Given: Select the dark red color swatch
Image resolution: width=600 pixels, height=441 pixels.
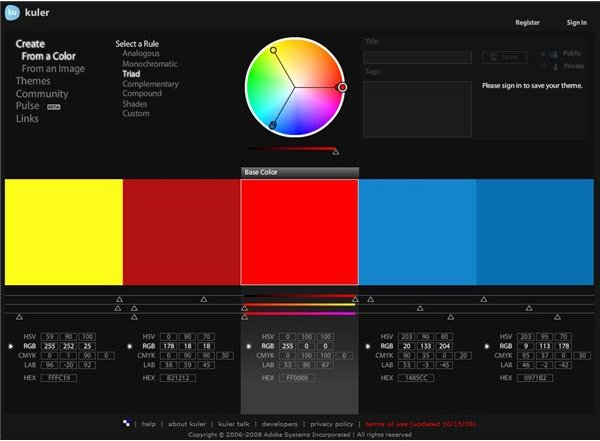Looking at the screenshot, I should click(182, 232).
